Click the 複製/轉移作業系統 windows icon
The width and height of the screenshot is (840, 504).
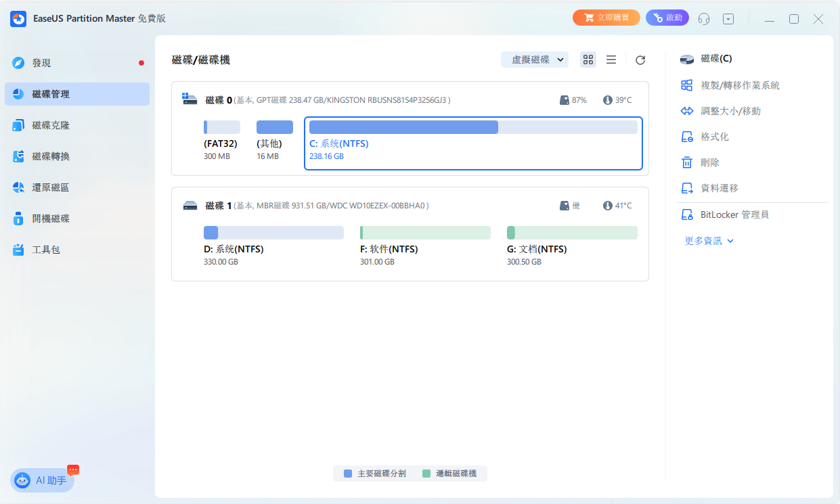687,85
